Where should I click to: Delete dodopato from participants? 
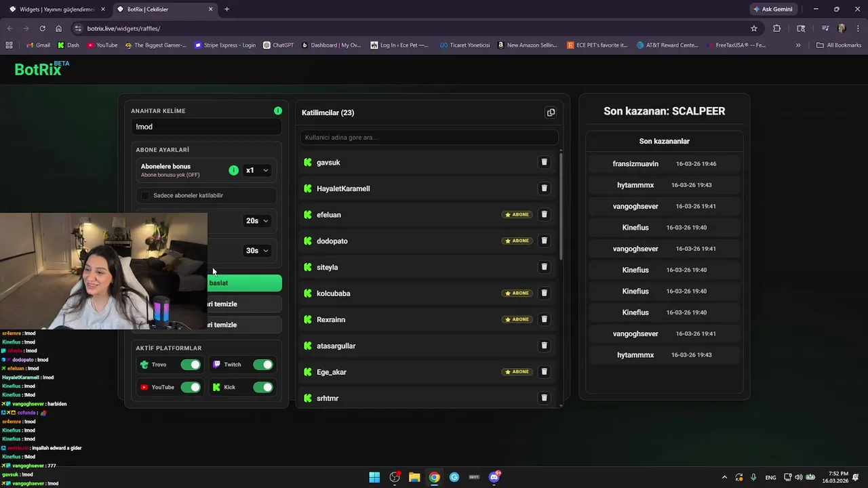click(x=544, y=241)
